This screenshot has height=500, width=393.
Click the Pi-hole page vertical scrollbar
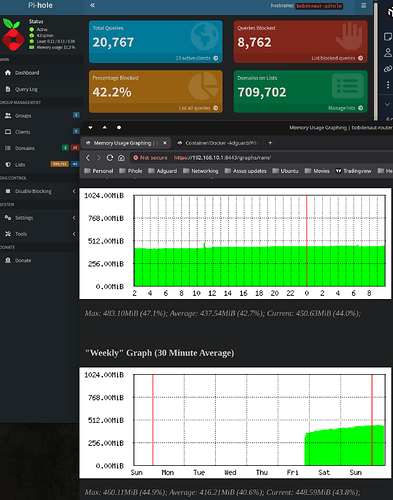coord(376,60)
